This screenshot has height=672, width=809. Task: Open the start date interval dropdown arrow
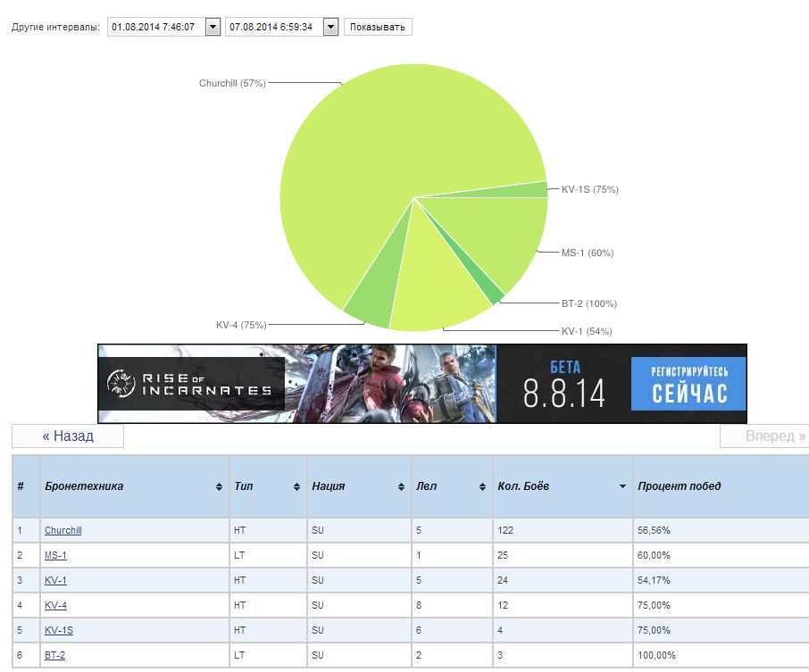(x=213, y=27)
